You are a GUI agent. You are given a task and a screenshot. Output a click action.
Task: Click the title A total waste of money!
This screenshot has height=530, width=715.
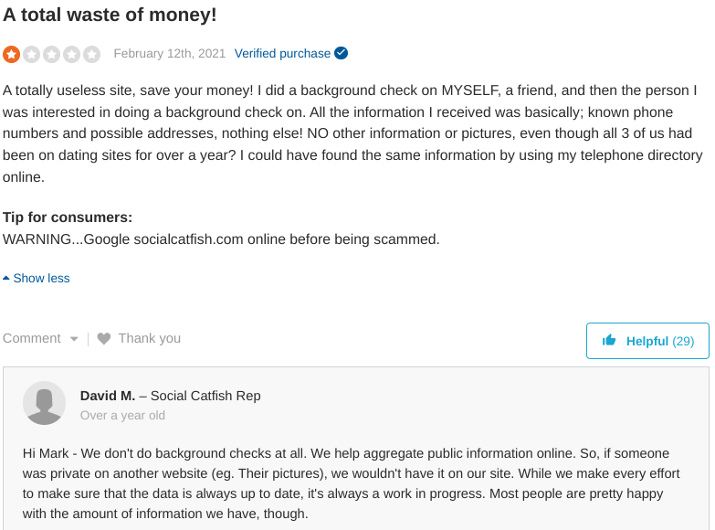coord(109,15)
